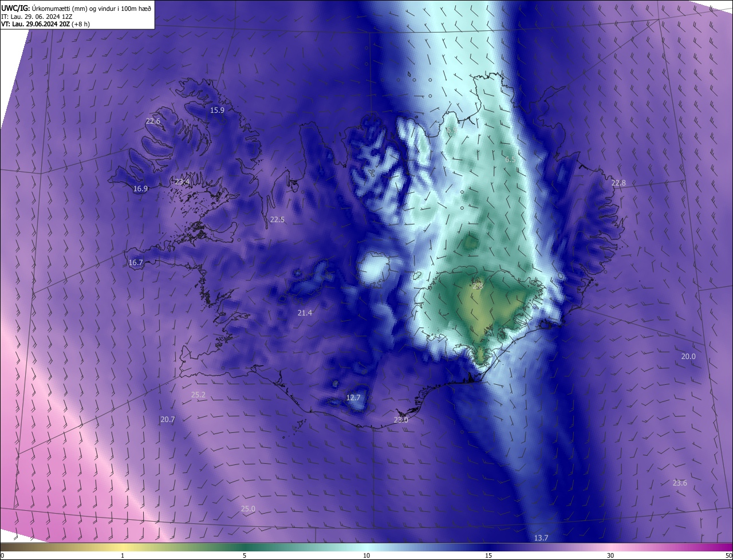Click the 15 tick on the color scale
This screenshot has height=560, width=733.
488,556
